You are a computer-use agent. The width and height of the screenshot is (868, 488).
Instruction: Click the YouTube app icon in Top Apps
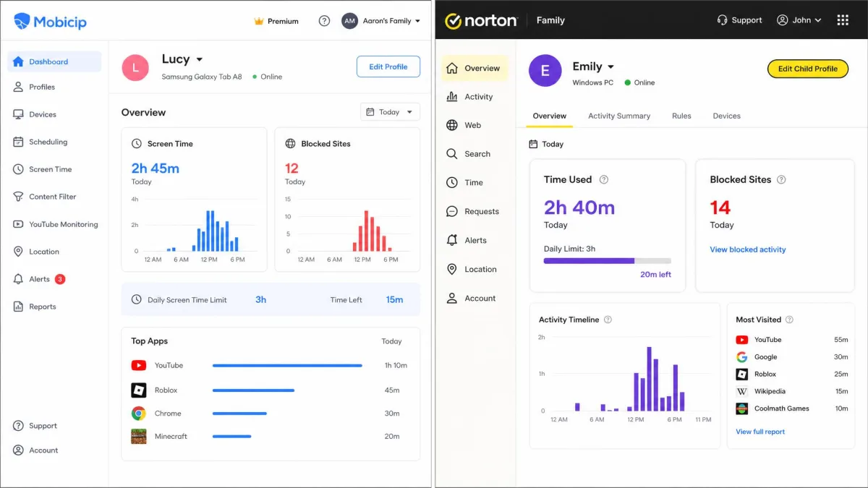(138, 365)
